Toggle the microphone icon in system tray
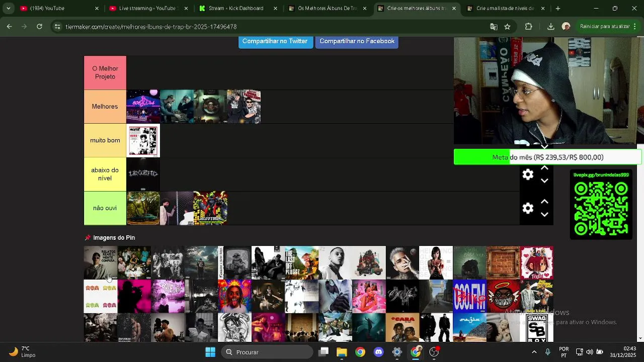This screenshot has width=644, height=362. pos(548,352)
